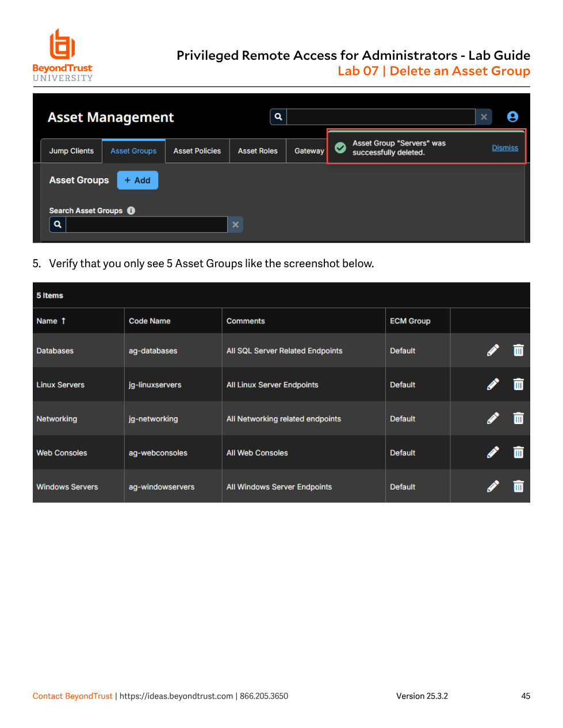Click the Name column sort arrow

pyautogui.click(x=63, y=321)
